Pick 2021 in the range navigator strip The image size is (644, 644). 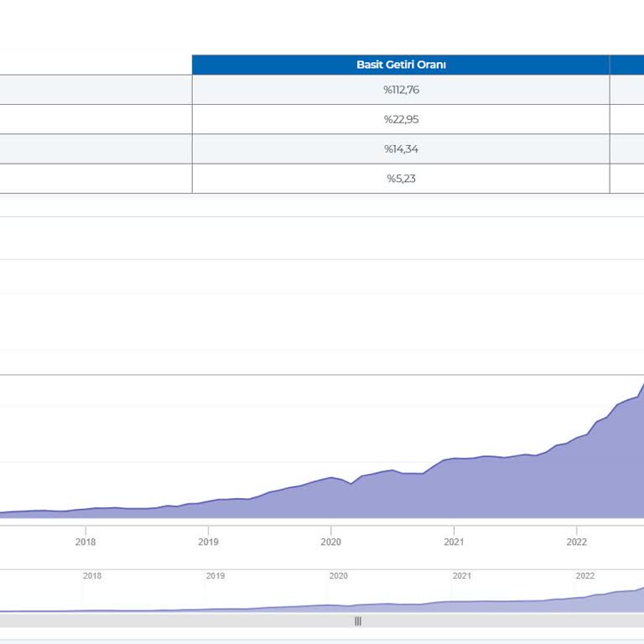click(462, 576)
